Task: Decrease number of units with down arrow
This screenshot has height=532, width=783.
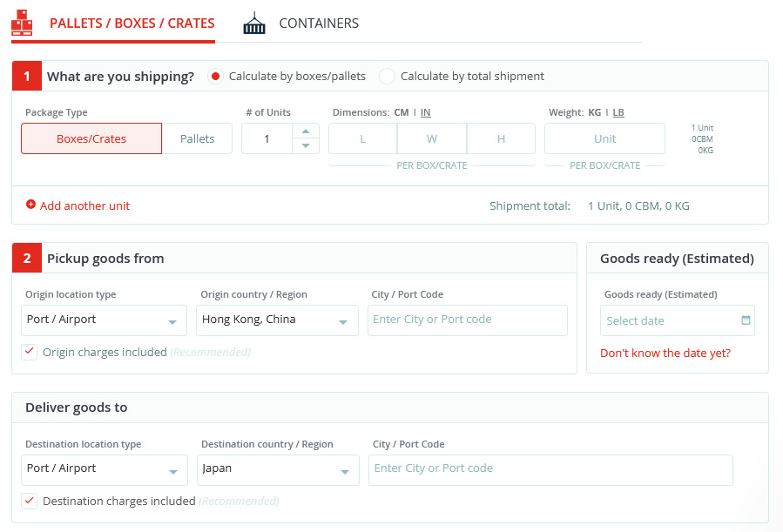Action: [305, 145]
